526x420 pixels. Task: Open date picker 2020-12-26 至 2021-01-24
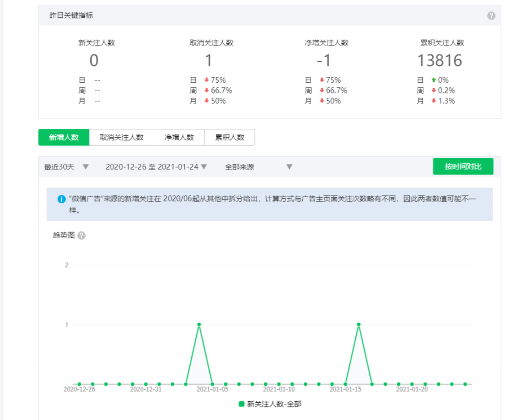(x=156, y=167)
